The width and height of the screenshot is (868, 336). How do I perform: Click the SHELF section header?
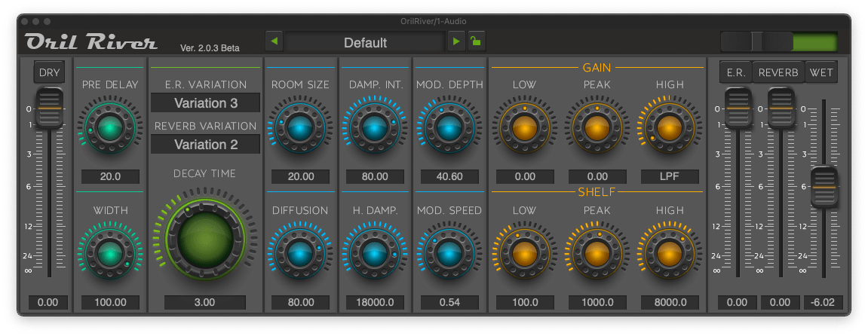pyautogui.click(x=597, y=192)
